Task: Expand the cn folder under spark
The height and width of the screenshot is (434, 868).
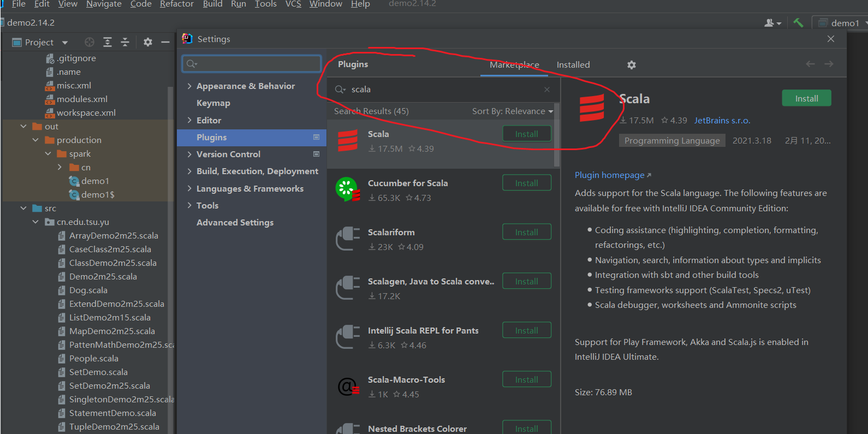Action: pyautogui.click(x=60, y=167)
